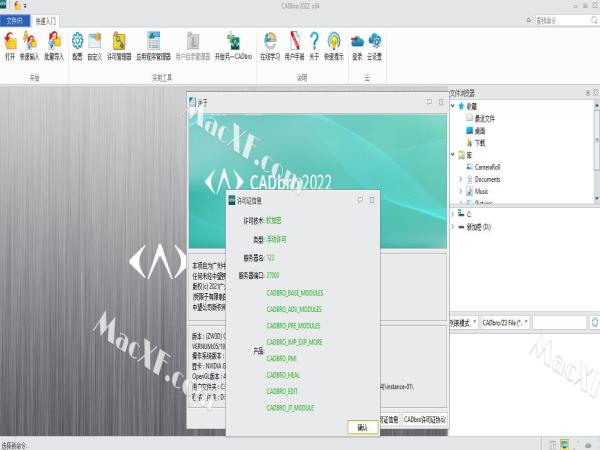Viewport: 600px width, 450px height.
Task: Open the CADbro/Z3 File type filter dropdown
Action: (505, 323)
